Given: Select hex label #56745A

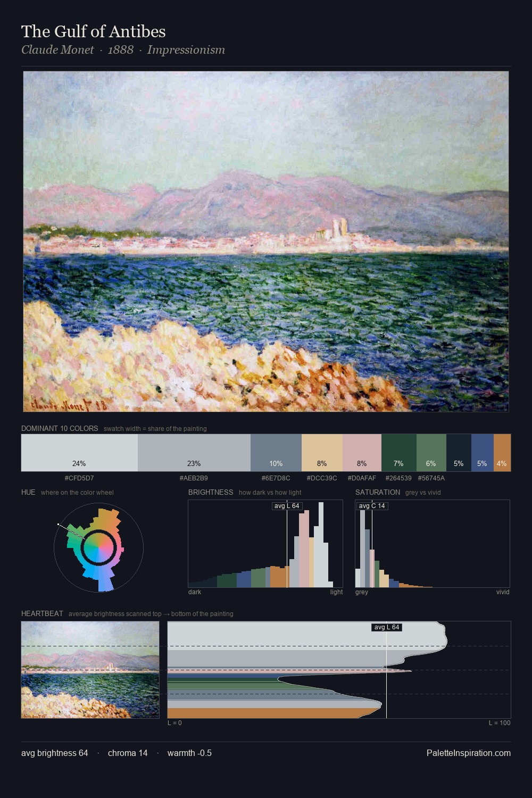Looking at the screenshot, I should (431, 478).
